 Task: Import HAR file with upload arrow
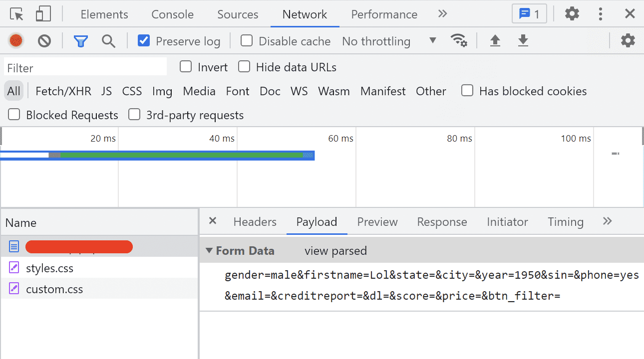pyautogui.click(x=495, y=40)
